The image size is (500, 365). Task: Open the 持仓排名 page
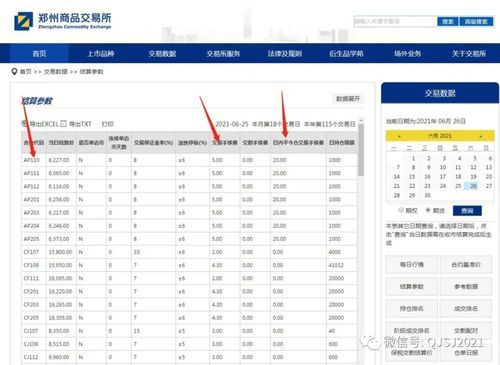click(x=412, y=309)
